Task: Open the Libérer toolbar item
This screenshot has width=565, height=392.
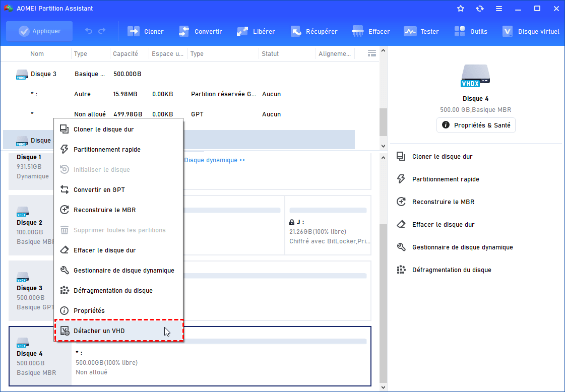Action: [x=256, y=32]
